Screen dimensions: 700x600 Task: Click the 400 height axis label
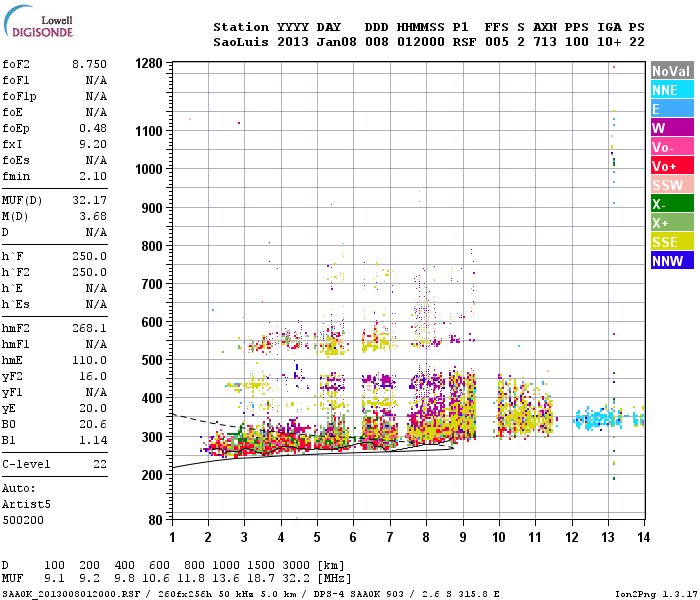[152, 398]
